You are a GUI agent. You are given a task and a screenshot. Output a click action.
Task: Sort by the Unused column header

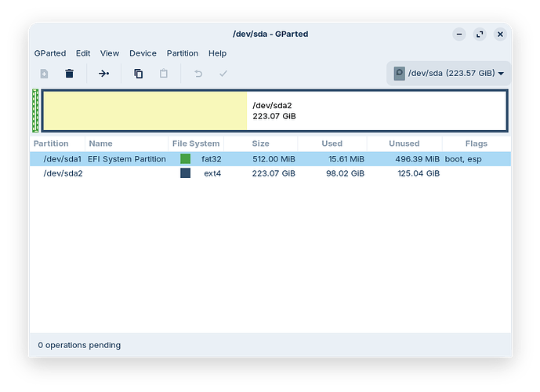pos(404,143)
